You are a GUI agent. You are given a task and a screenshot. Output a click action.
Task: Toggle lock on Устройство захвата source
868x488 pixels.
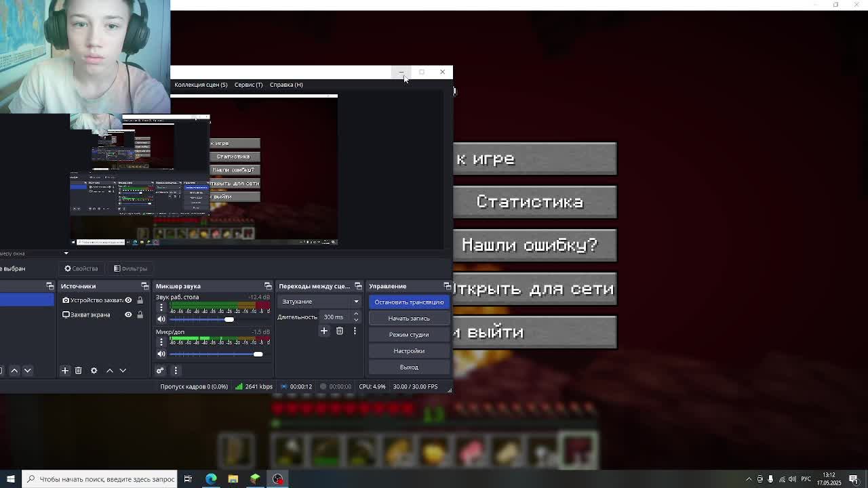click(140, 300)
